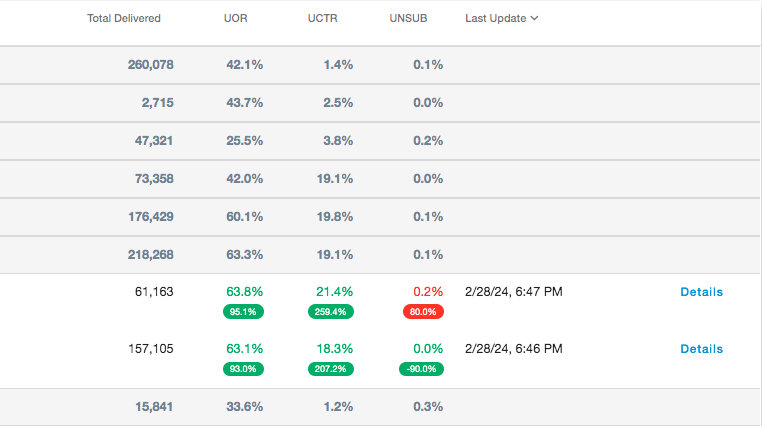Open Details for the 61,163 delivered row
762x426 pixels.
(701, 292)
